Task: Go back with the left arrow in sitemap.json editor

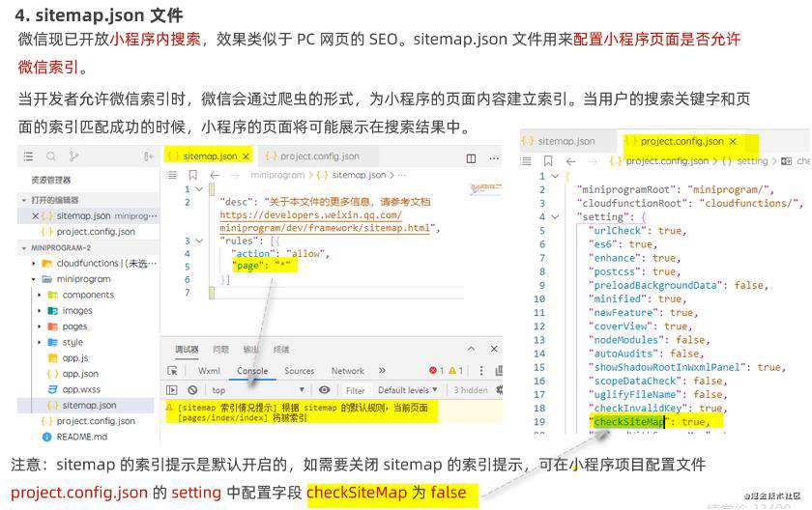Action: click(x=215, y=176)
